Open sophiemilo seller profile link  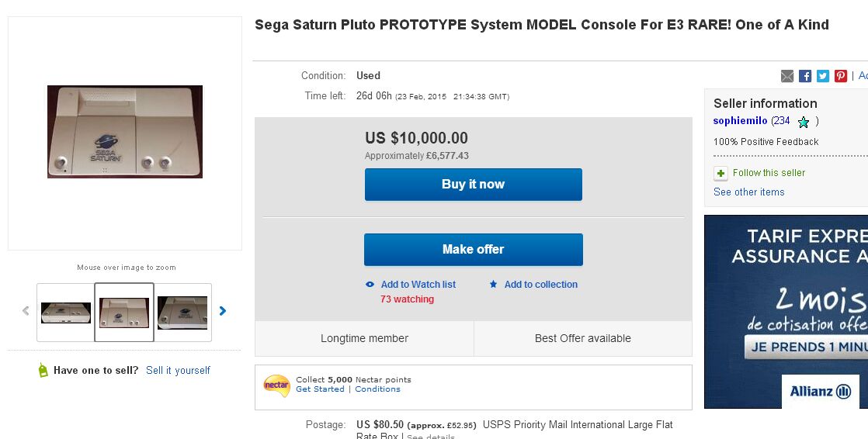pos(740,121)
